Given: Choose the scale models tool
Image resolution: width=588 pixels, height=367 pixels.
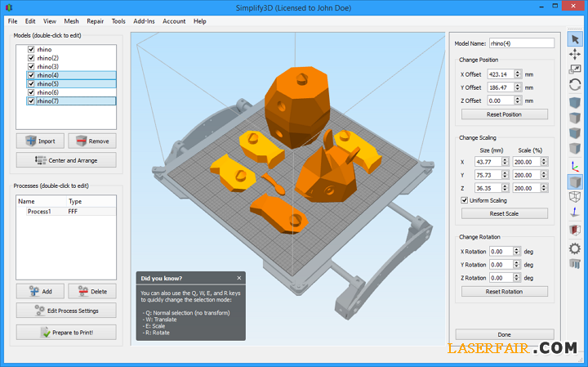Looking at the screenshot, I should tap(574, 69).
